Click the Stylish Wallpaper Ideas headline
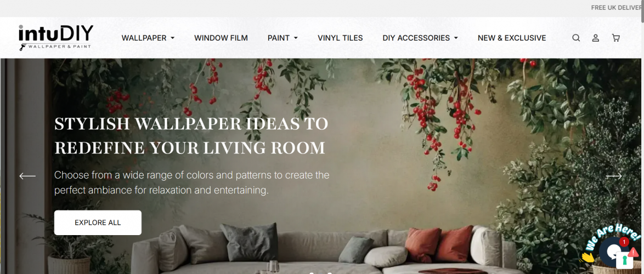 pyautogui.click(x=191, y=136)
